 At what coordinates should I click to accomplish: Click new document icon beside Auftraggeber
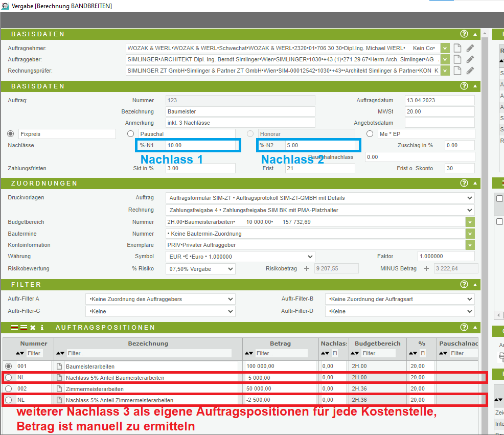click(x=458, y=59)
